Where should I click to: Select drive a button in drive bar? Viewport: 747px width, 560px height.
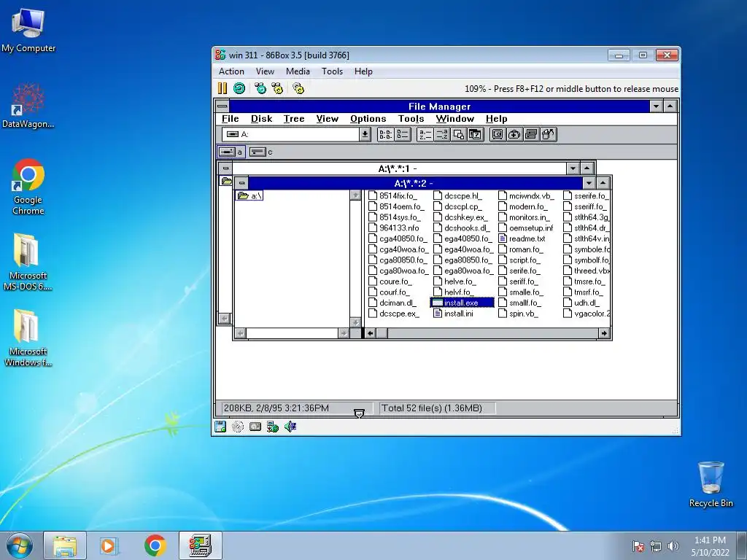231,152
